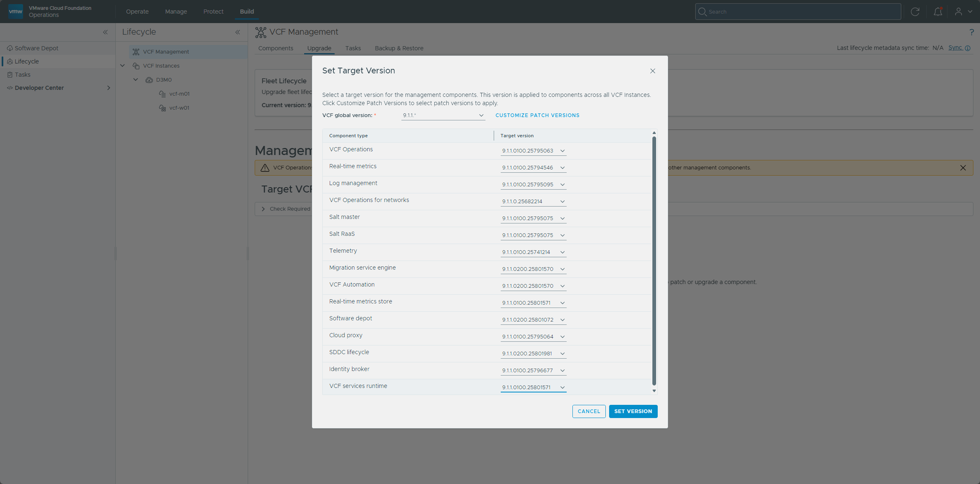Open Telemetry target version dropdown
The height and width of the screenshot is (484, 980).
click(x=533, y=252)
